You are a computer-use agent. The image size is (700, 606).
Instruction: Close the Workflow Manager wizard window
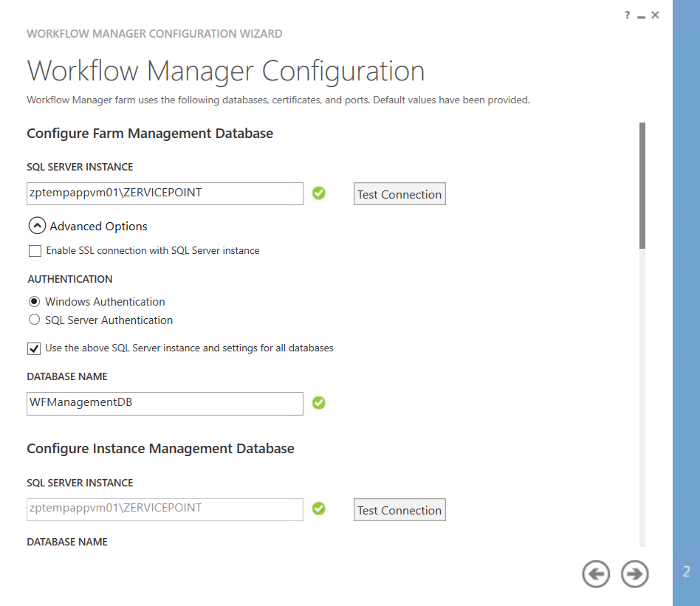pos(656,15)
